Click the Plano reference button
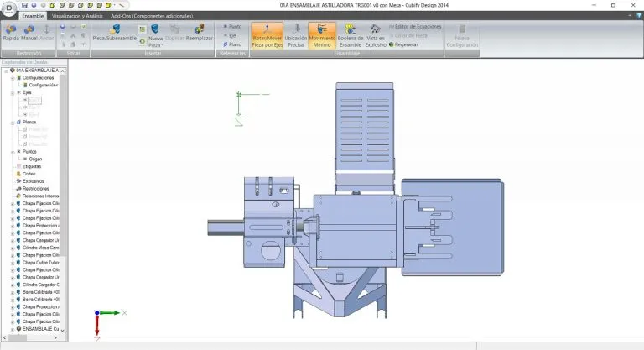This screenshot has height=350, width=644. click(x=234, y=45)
